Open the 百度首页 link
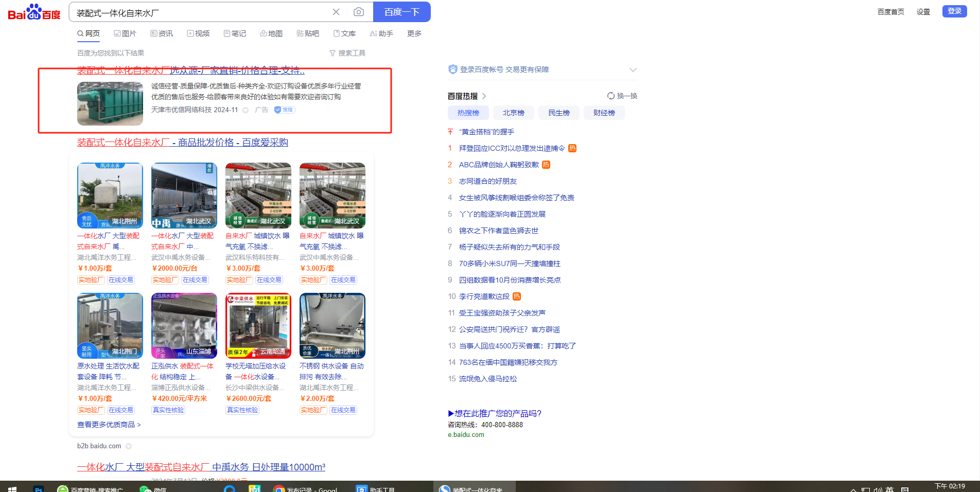 point(890,12)
